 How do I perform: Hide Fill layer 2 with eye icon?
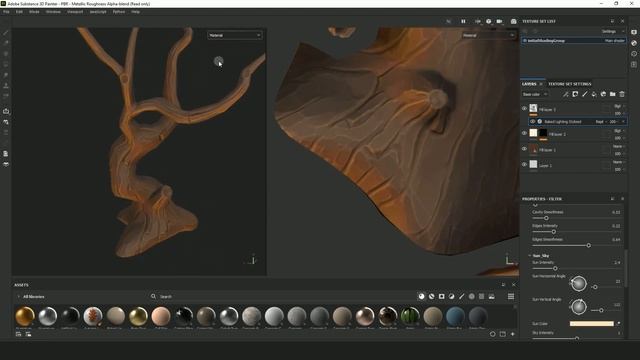coord(524,133)
